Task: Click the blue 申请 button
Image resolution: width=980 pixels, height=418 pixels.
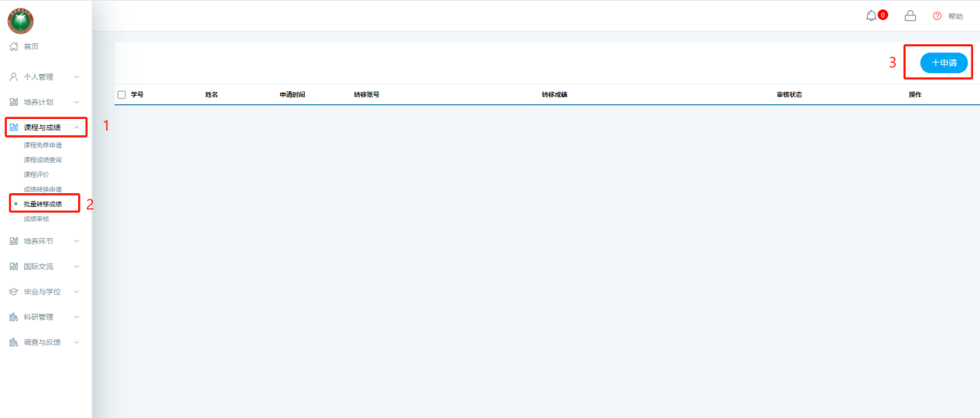Action: (944, 63)
